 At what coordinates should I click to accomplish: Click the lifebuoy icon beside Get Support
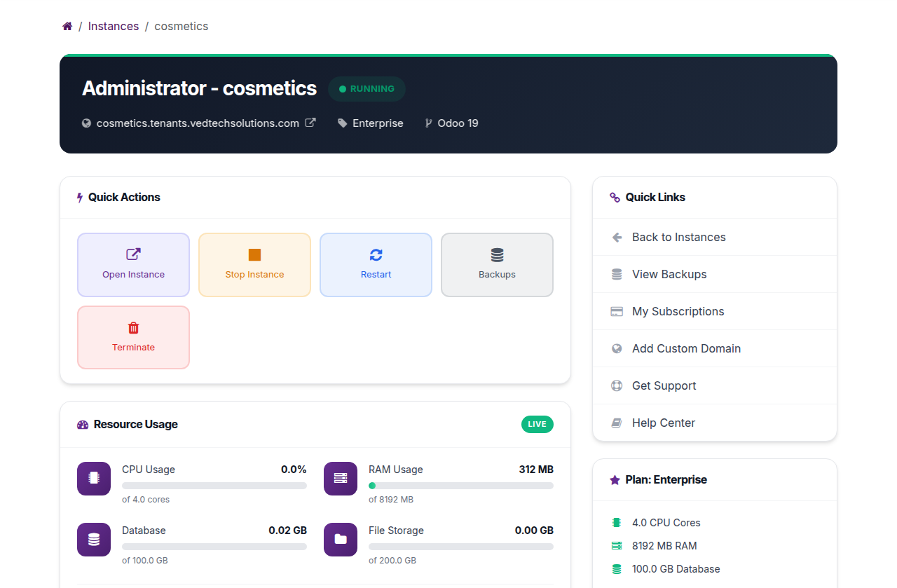[617, 385]
